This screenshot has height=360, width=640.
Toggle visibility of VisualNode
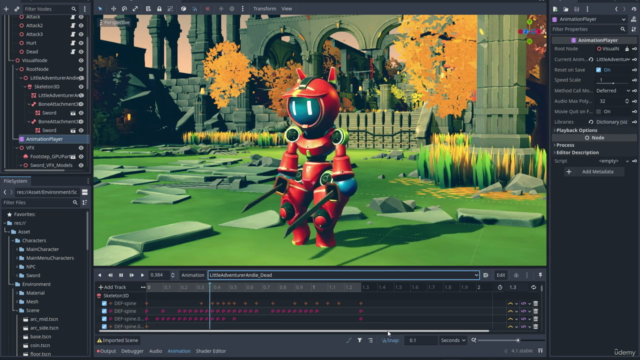(81, 60)
